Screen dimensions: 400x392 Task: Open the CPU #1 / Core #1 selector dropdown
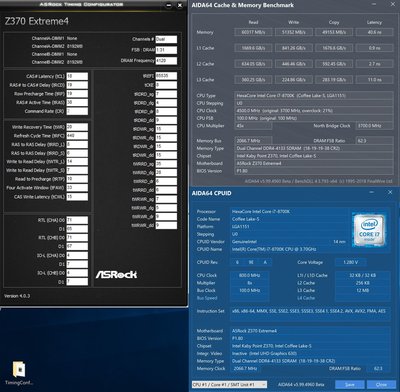pos(229,384)
